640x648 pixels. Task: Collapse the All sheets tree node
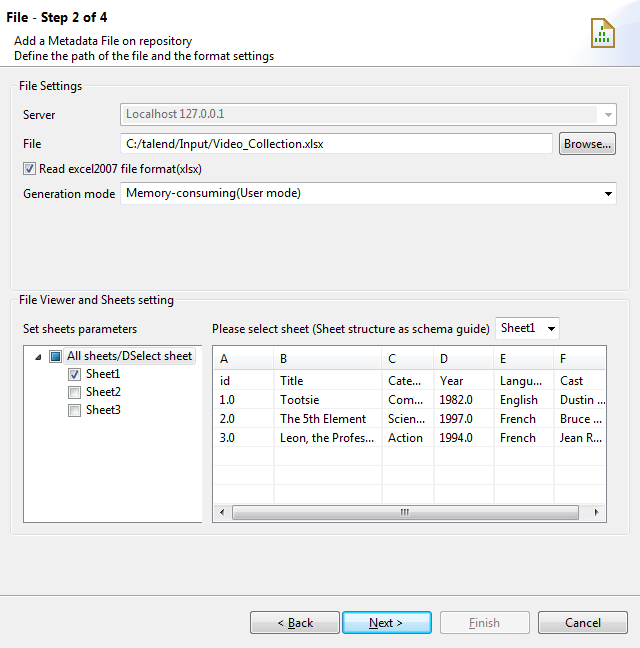pos(38,356)
